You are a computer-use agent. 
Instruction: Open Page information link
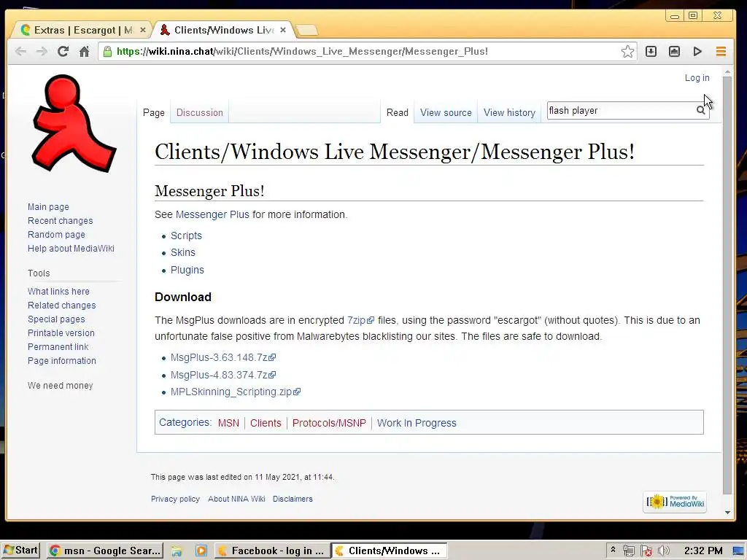[62, 360]
